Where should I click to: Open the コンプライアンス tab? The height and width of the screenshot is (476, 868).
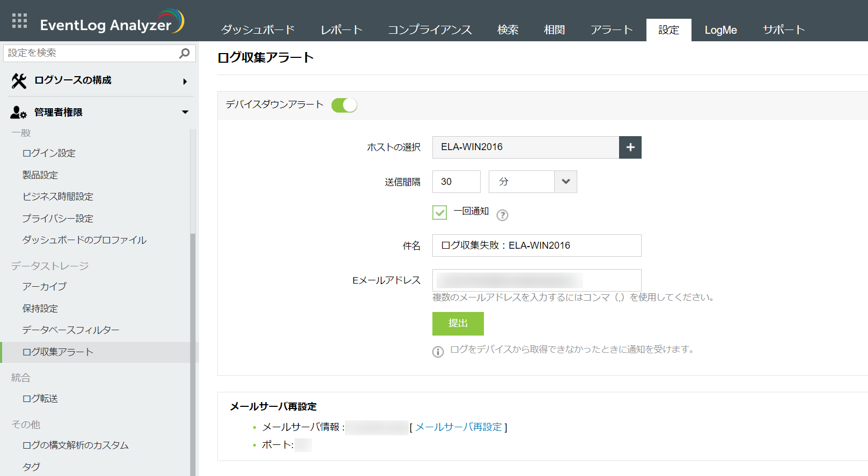click(430, 30)
